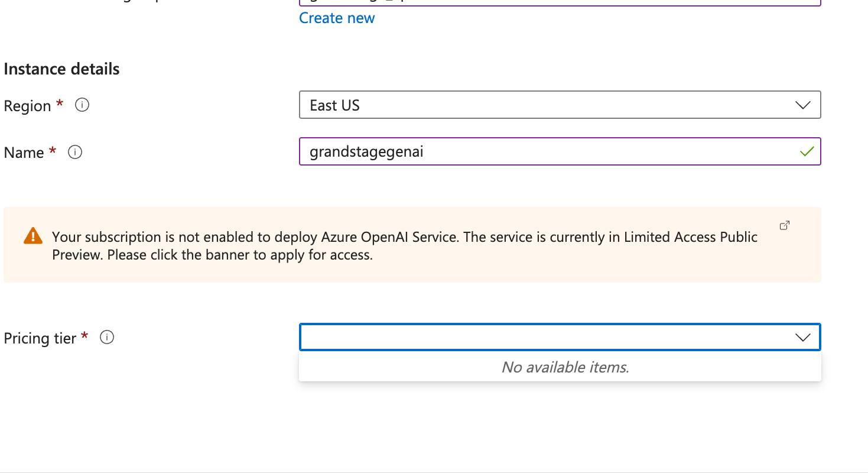Click the Create new resource group link
Viewport: 868px width, 473px height.
(x=337, y=18)
